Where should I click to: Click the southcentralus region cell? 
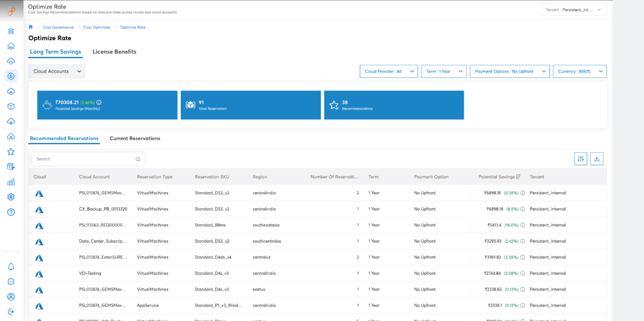[267, 241]
